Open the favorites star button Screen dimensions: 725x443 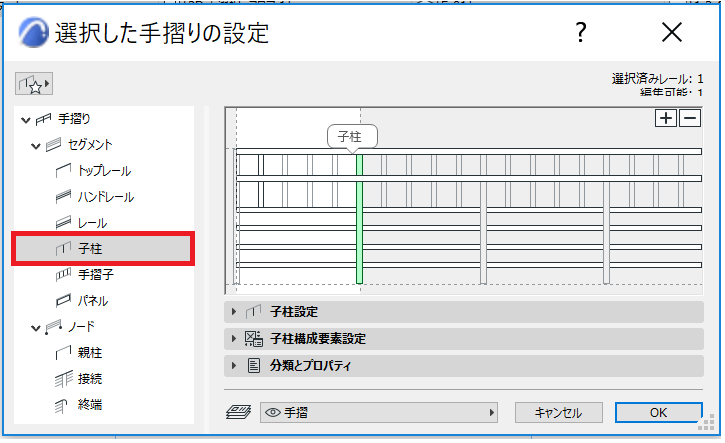tap(34, 84)
